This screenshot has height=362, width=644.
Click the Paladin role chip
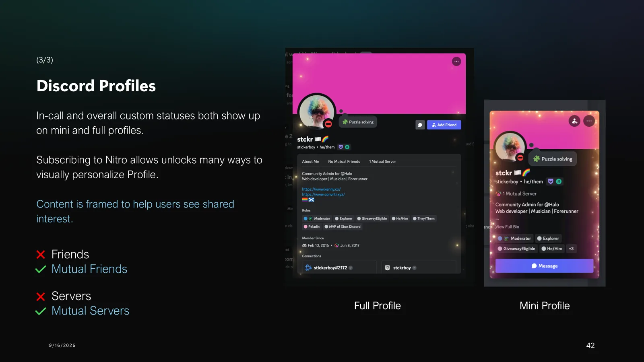pos(312,227)
